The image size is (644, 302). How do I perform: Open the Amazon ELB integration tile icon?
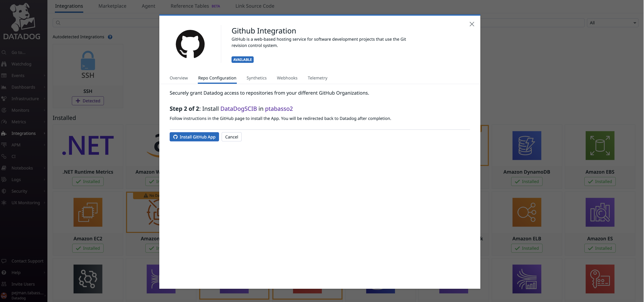(x=527, y=212)
